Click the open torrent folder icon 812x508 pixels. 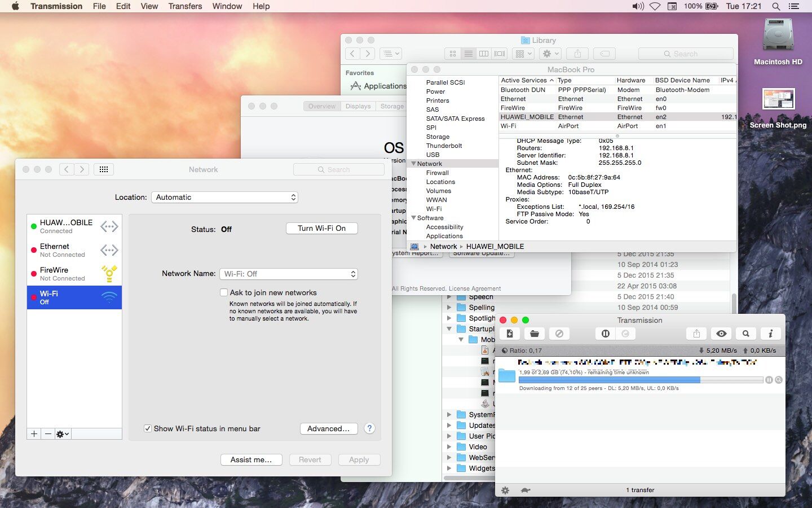[x=534, y=334]
